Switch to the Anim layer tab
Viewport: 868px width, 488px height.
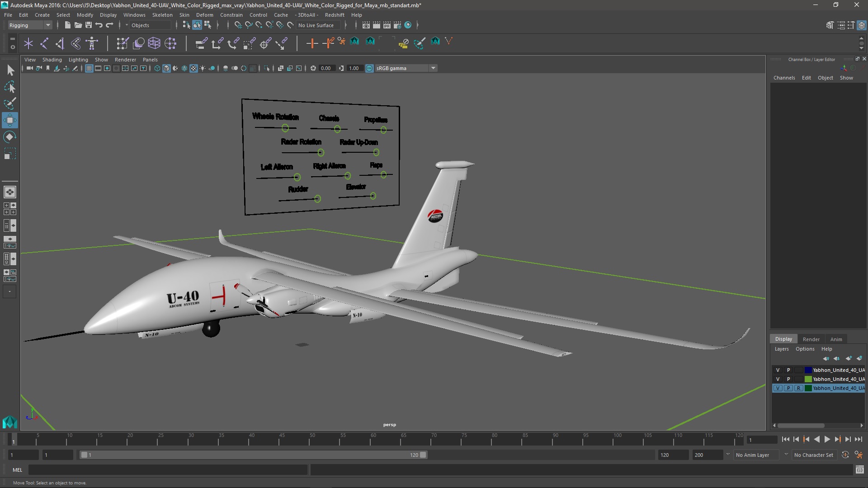click(836, 339)
